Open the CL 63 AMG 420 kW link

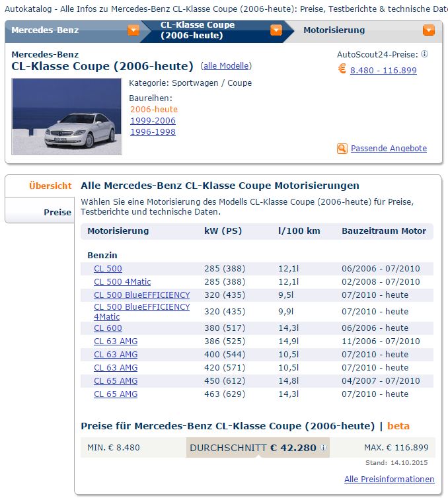pos(116,367)
